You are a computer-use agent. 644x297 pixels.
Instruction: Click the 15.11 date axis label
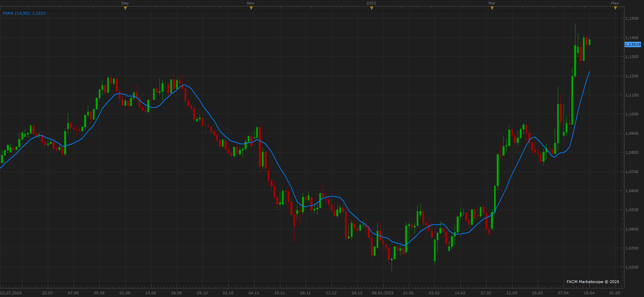280,293
